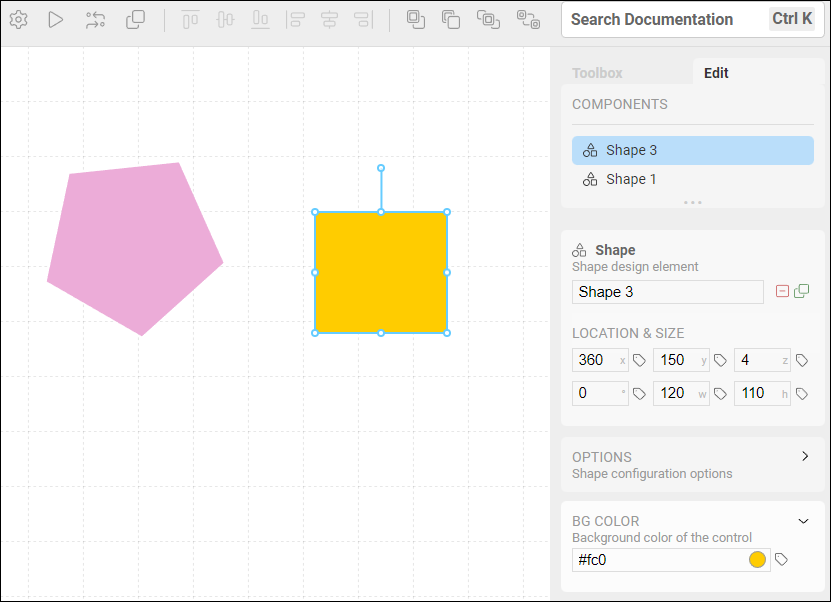Collapse the BG COLOR section chevron
Viewport: 831px width, 602px height.
803,521
